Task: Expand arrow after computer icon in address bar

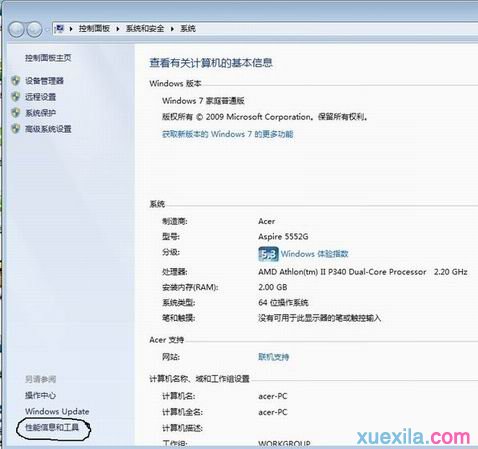Action: point(71,29)
